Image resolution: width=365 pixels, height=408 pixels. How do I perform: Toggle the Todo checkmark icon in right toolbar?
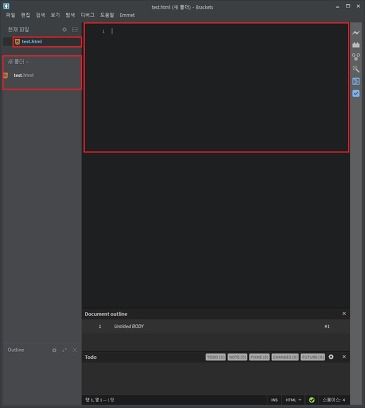[x=356, y=94]
